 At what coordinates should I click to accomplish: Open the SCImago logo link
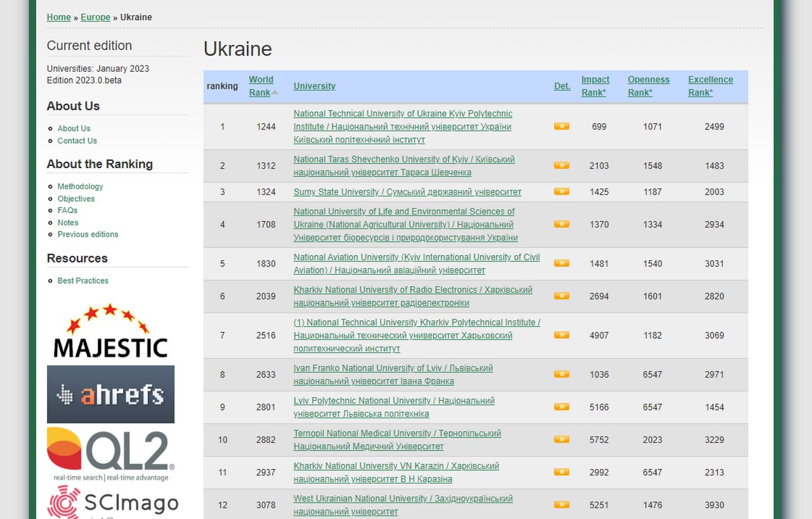[x=113, y=502]
